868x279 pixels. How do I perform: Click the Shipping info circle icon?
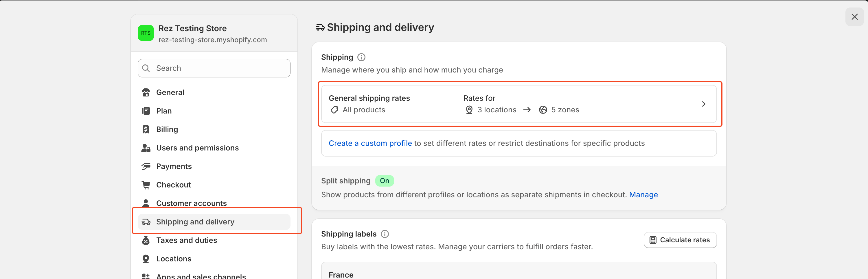[x=361, y=57]
